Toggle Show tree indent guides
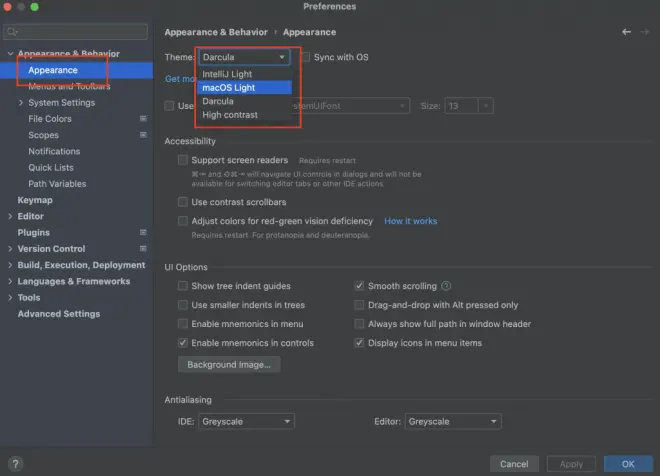Viewport: 660px width, 476px height. click(x=183, y=286)
